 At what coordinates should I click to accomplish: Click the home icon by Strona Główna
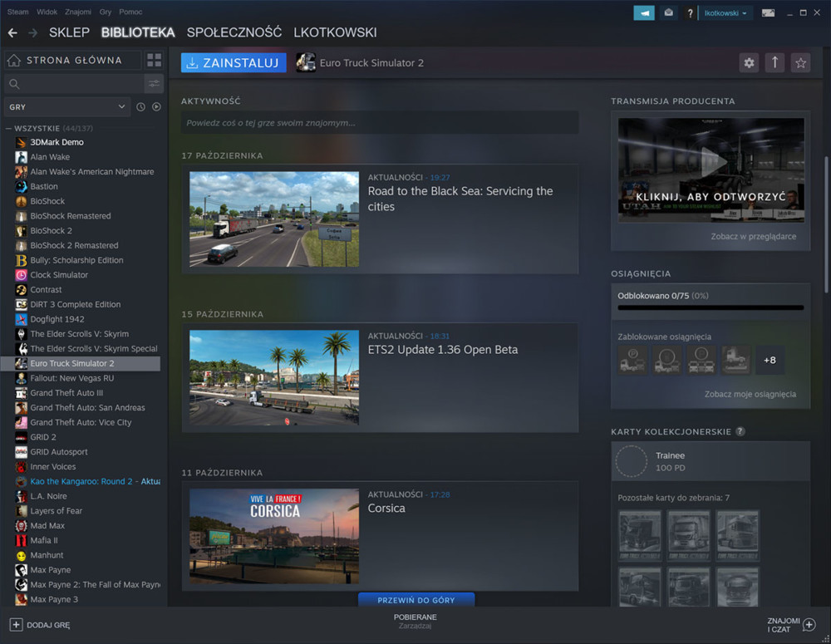(x=14, y=61)
